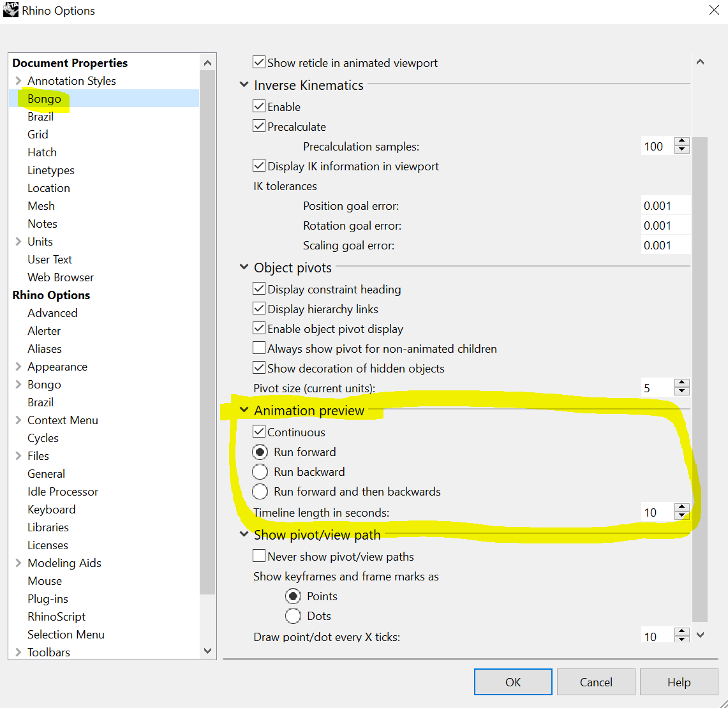
Task: Open the RhinoScript options page
Action: (56, 617)
